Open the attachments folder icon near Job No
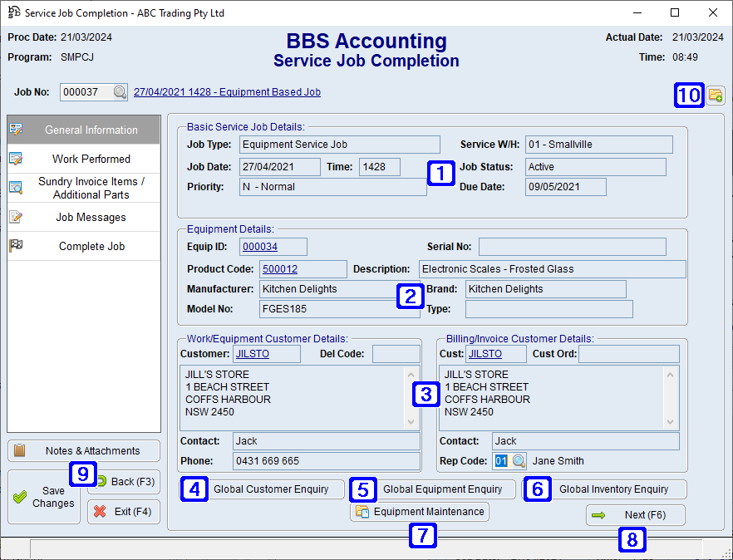The width and height of the screenshot is (733, 560). coord(716,96)
